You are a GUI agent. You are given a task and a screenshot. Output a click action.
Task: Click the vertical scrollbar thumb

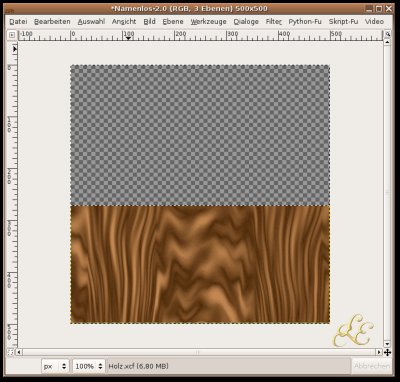pos(387,193)
